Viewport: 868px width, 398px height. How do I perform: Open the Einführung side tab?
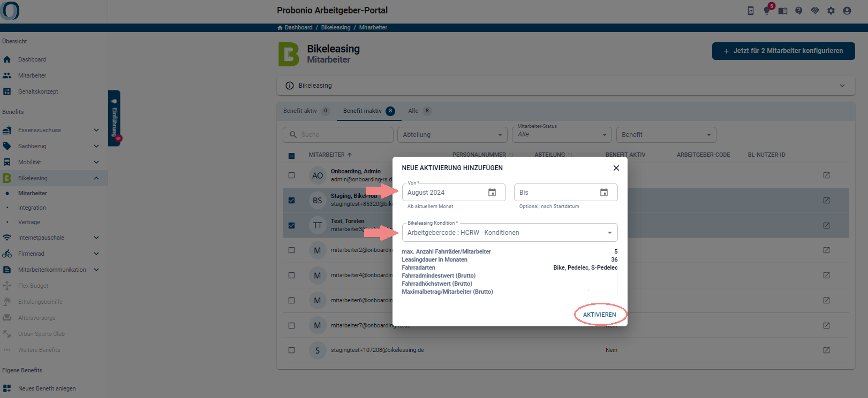coord(114,118)
